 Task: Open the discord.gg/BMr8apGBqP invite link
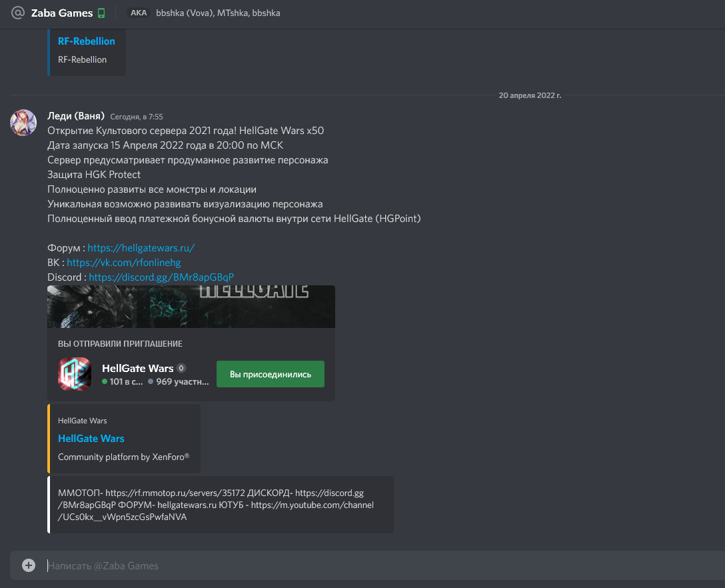[161, 277]
